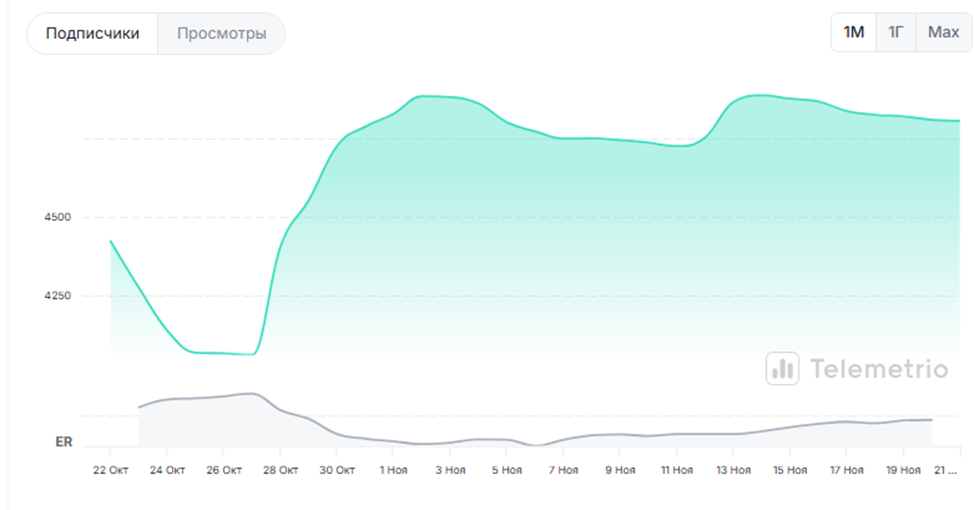The width and height of the screenshot is (974, 510).
Task: Select the 1М time range
Action: (853, 33)
